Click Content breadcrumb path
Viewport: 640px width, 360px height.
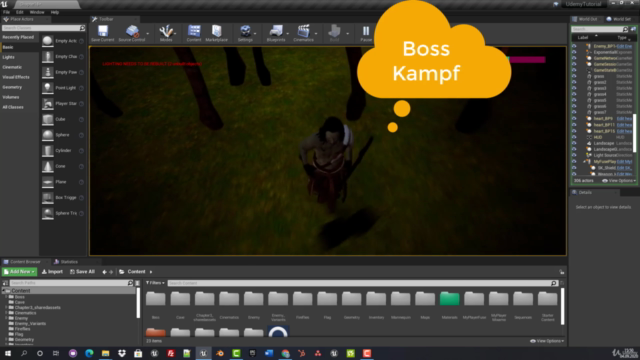(136, 272)
